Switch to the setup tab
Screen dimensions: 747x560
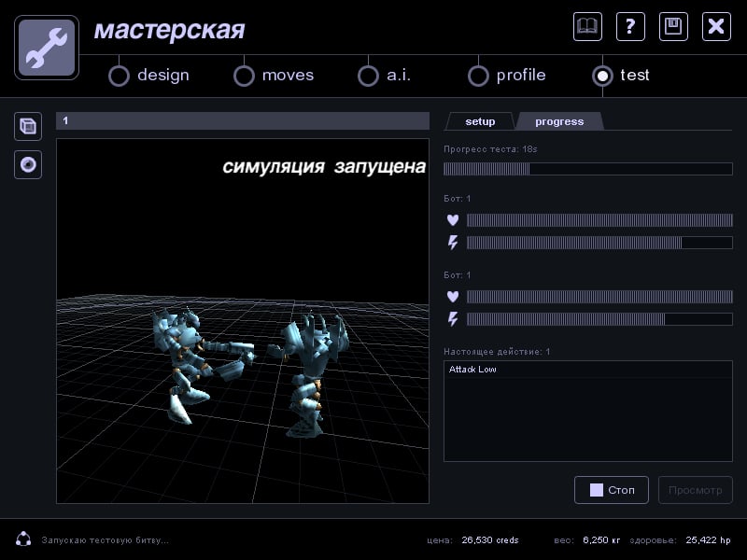click(x=480, y=121)
